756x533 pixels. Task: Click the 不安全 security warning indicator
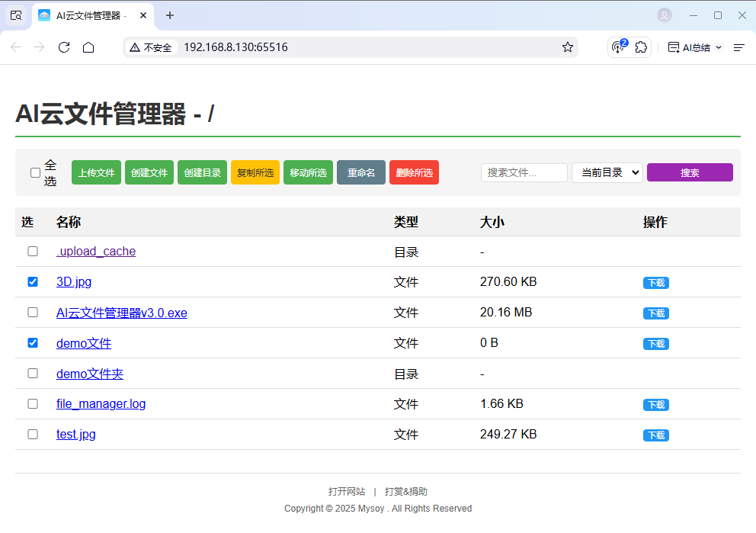click(x=152, y=47)
